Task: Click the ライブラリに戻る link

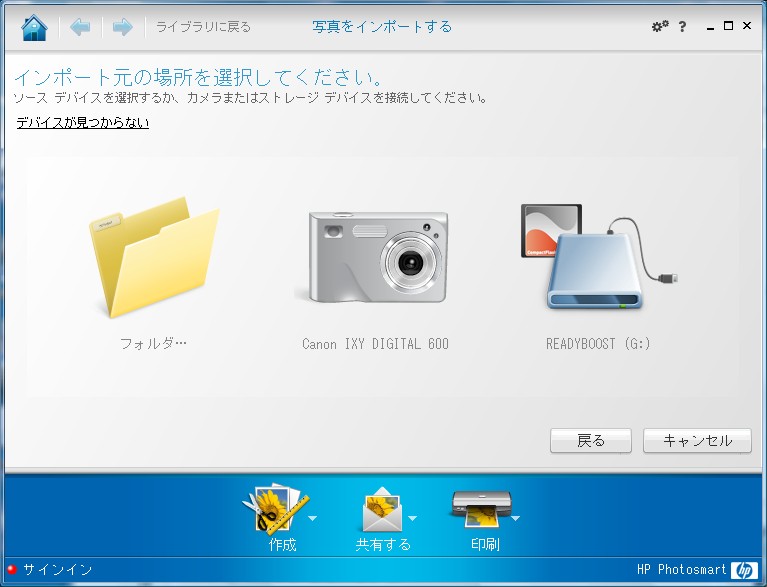Action: coord(203,27)
